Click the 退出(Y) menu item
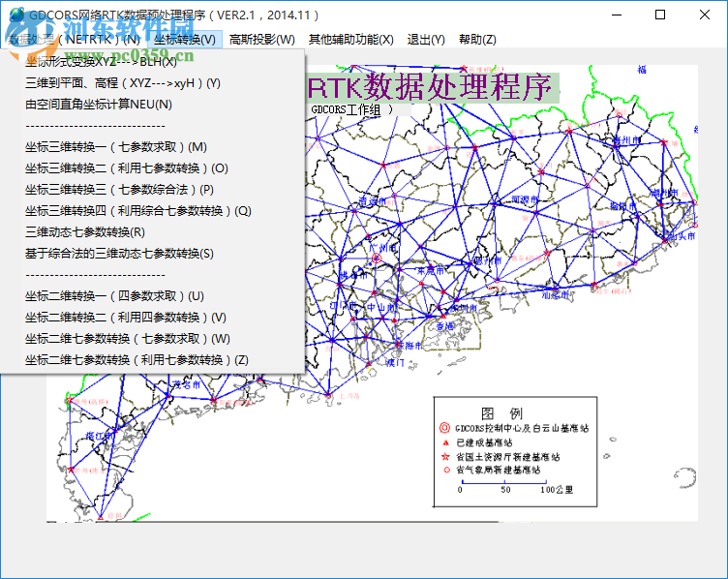This screenshot has width=728, height=579. pos(426,40)
